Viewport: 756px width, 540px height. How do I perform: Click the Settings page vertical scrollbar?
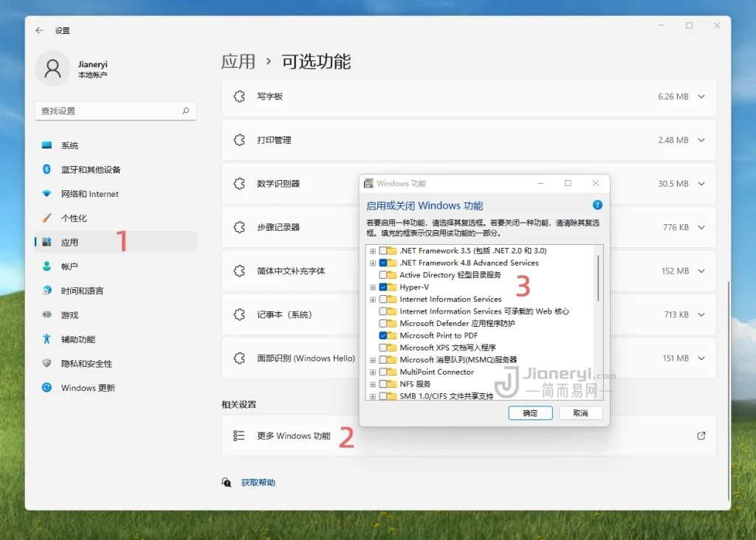pos(728,390)
